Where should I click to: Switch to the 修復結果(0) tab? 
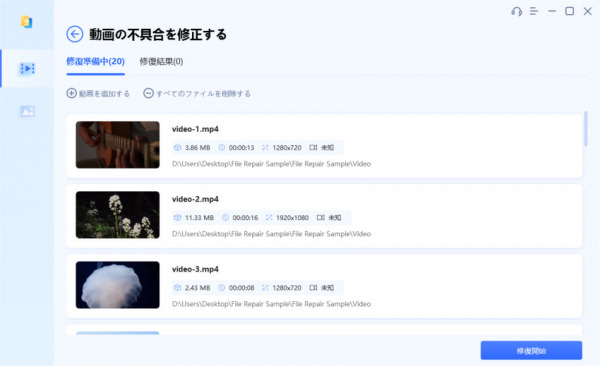click(x=161, y=61)
